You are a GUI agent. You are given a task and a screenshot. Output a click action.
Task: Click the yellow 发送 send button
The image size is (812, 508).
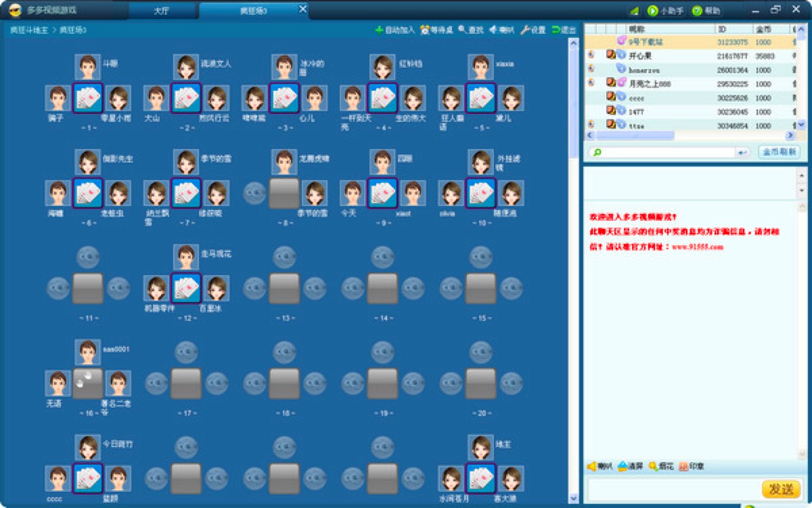pyautogui.click(x=781, y=489)
